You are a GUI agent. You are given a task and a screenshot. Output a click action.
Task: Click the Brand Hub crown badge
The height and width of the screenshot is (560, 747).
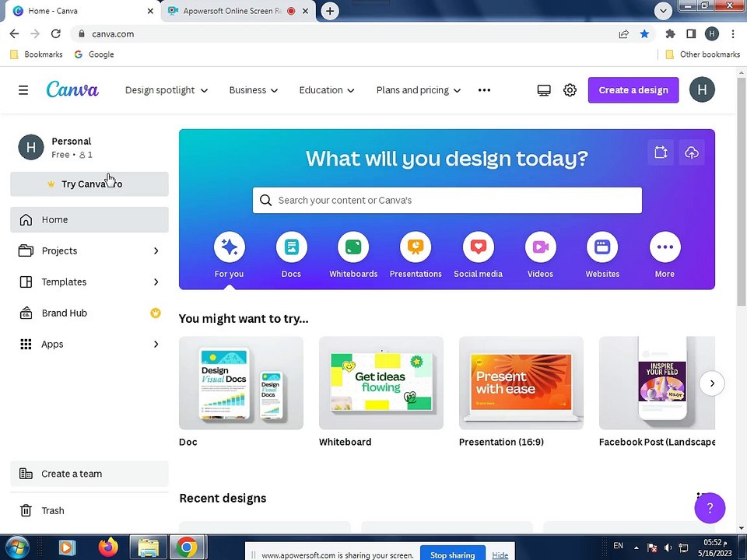156,313
